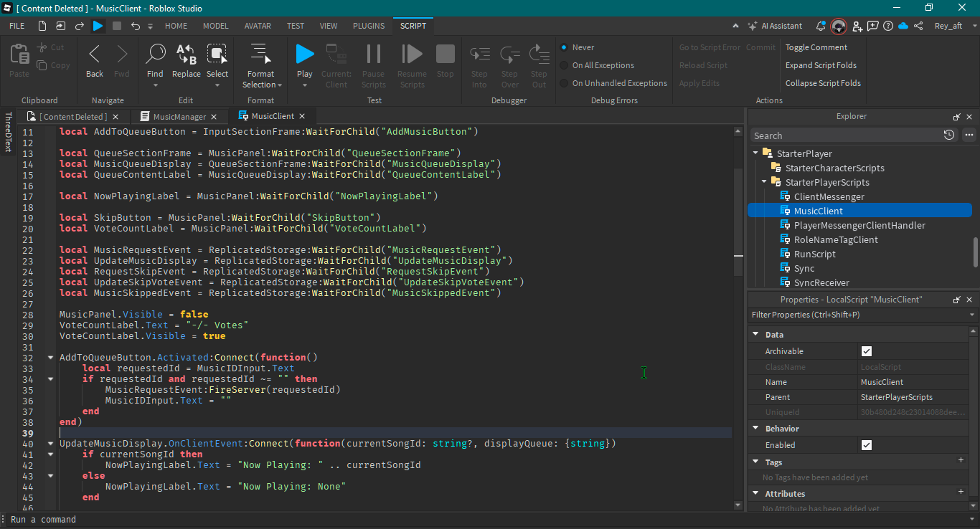Open the PLUGINS ribbon tab
Image resolution: width=980 pixels, height=529 pixels.
369,26
